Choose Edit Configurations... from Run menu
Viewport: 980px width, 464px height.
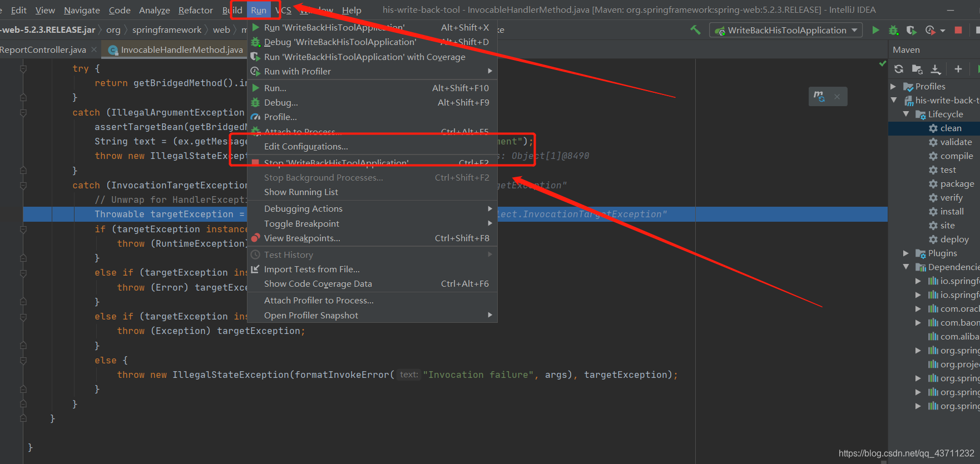coord(372,146)
